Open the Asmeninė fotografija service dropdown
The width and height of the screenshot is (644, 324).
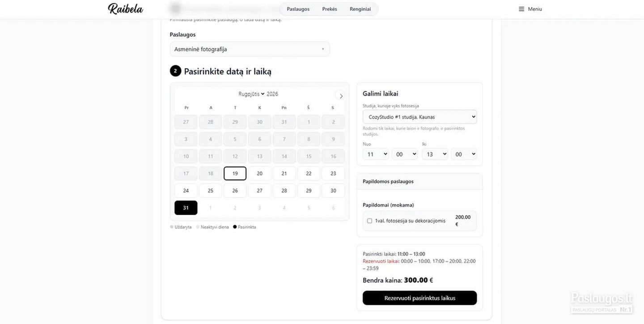(250, 49)
